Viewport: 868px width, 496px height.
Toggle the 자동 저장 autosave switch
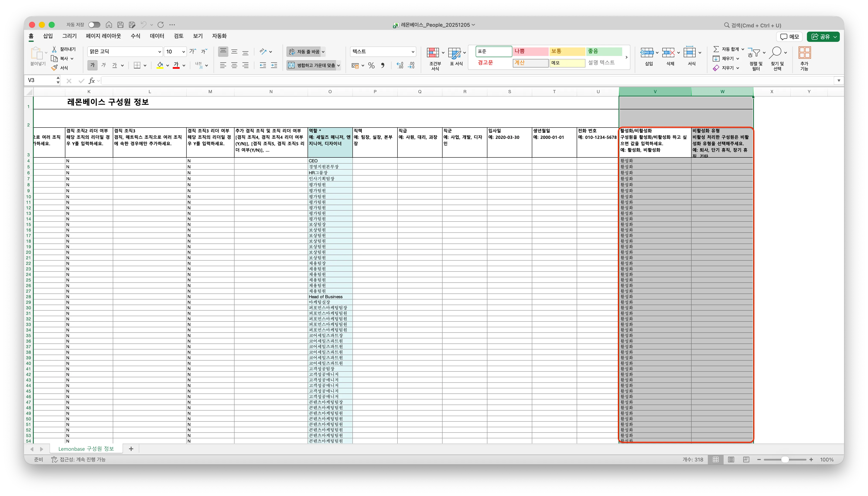[x=94, y=25]
